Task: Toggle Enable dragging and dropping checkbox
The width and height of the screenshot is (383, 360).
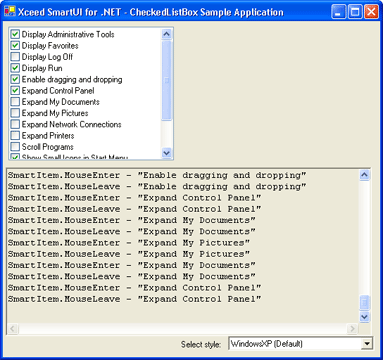Action: (15, 79)
